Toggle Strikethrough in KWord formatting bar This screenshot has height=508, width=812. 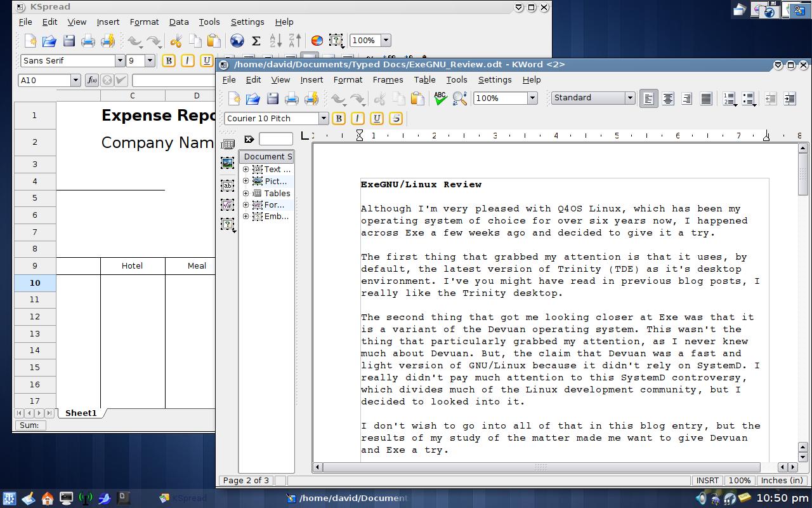click(x=396, y=118)
